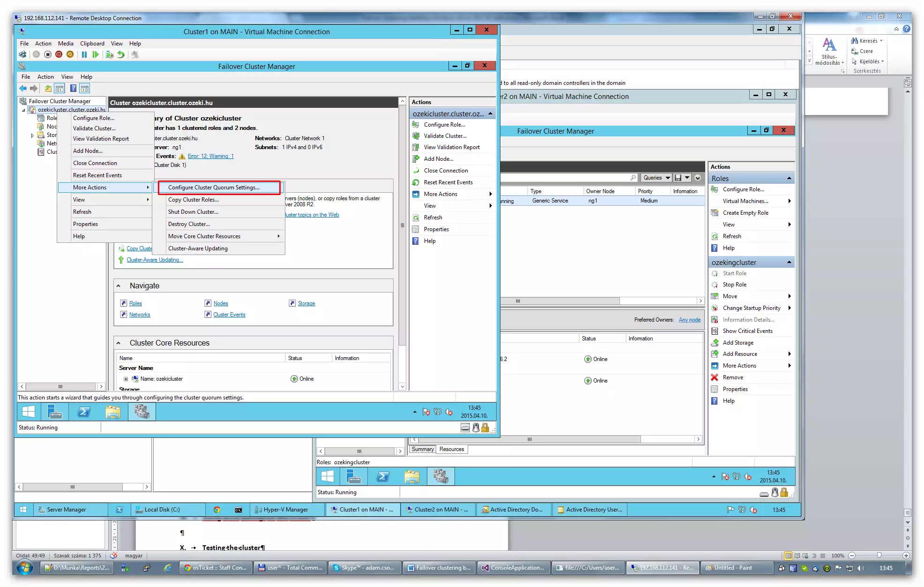This screenshot has height=587, width=924.
Task: Open Total Commander on Windows taskbar
Action: [x=291, y=568]
